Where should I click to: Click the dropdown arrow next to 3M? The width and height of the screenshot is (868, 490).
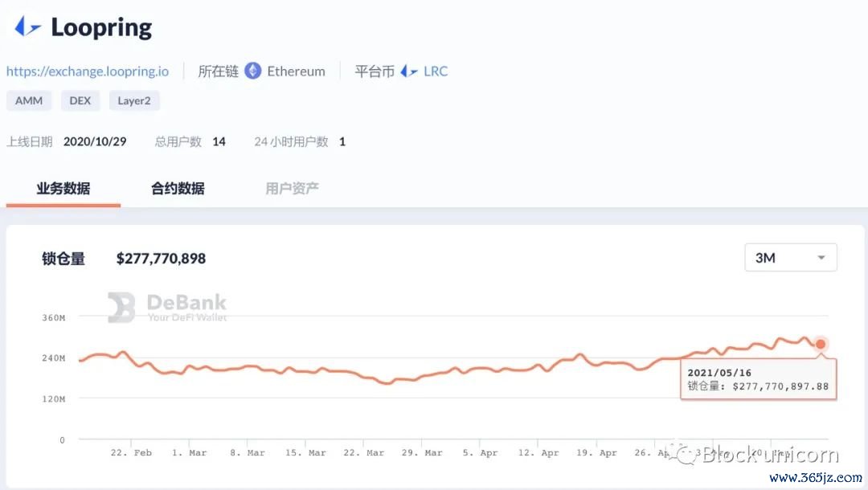[821, 257]
